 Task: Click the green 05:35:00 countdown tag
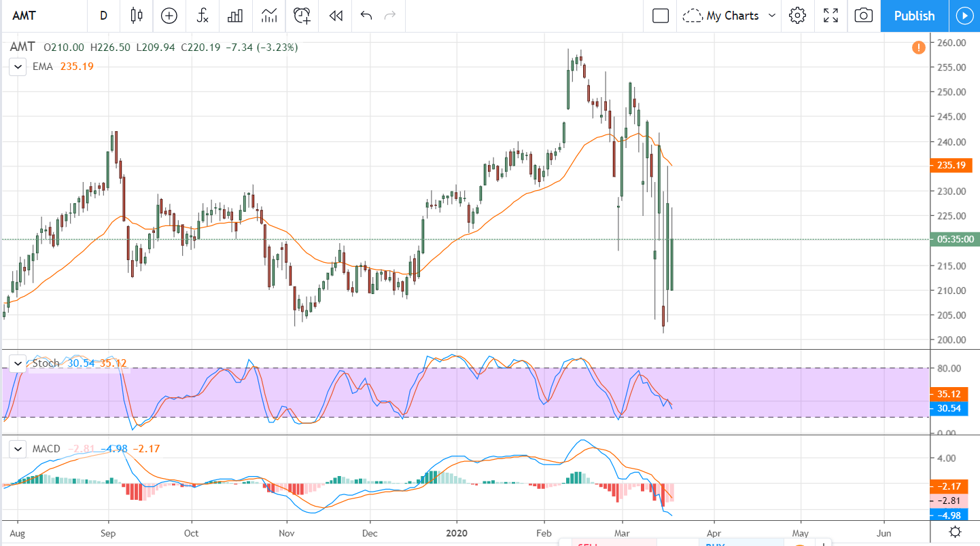(x=954, y=239)
